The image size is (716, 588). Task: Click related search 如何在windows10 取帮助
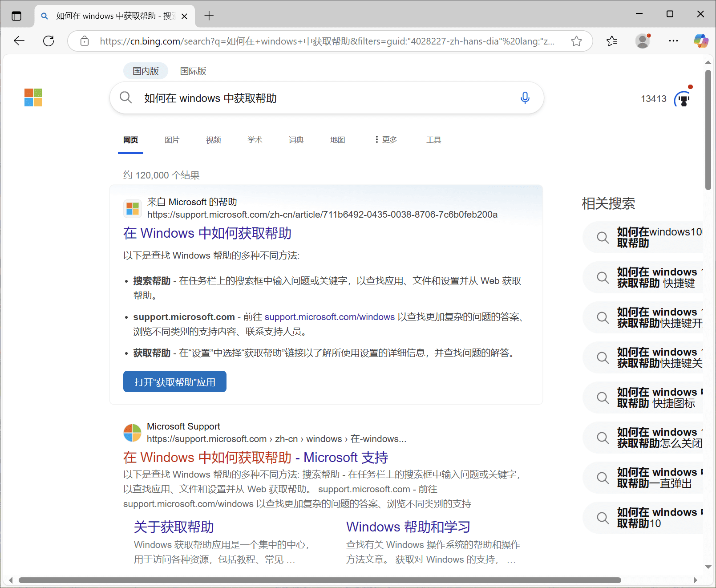pos(643,237)
